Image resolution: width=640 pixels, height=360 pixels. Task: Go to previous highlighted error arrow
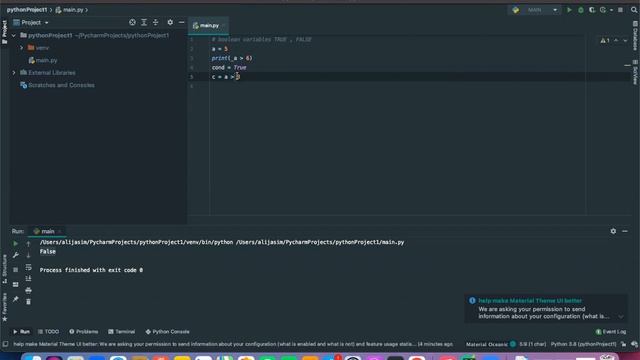coord(616,40)
